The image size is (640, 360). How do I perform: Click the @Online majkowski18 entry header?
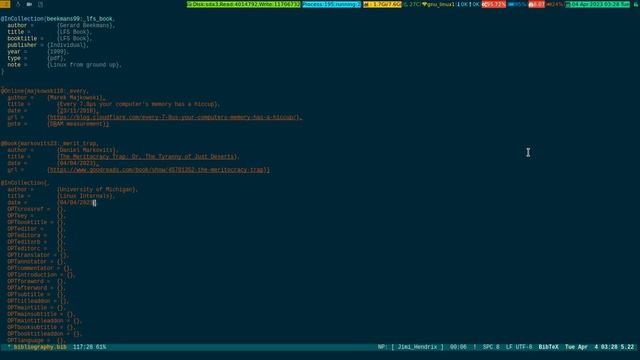coord(44,91)
